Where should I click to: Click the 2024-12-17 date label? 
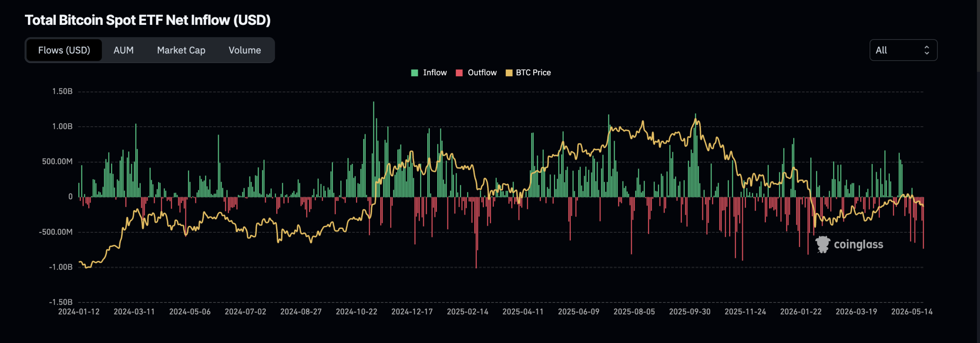tap(412, 312)
